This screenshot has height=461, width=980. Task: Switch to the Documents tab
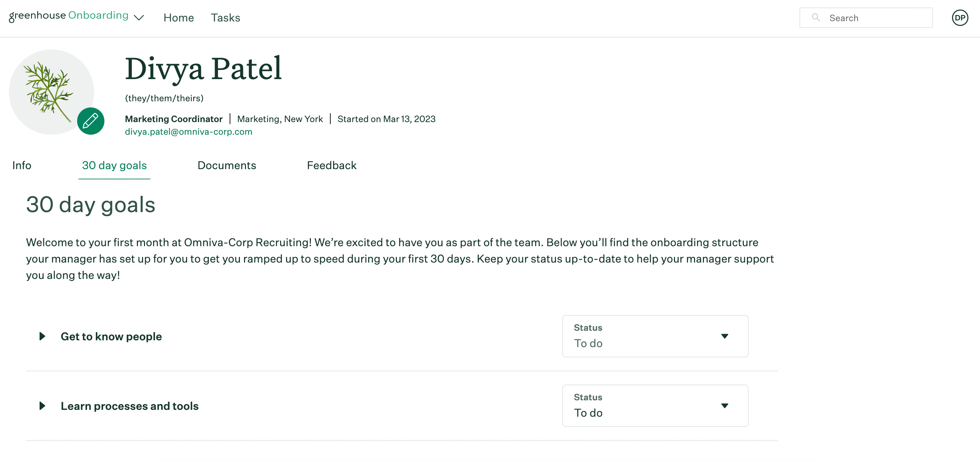227,165
